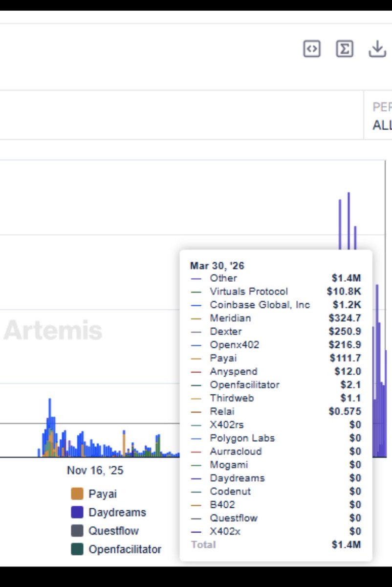Click the $324.7 value in the tooltip

[346, 318]
